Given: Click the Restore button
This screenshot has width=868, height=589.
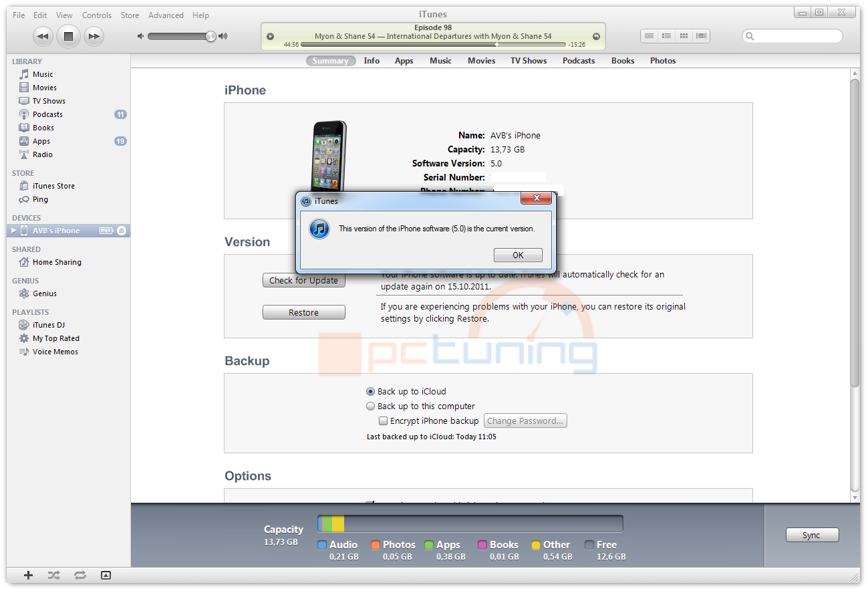Looking at the screenshot, I should click(304, 312).
